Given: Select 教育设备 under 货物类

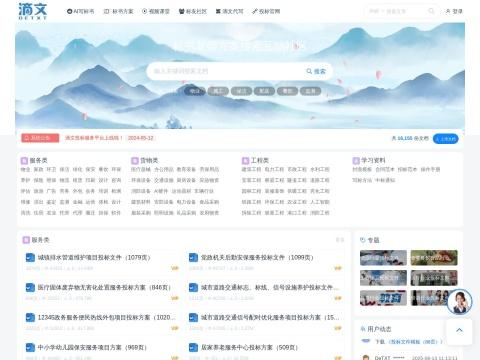Looking at the screenshot, I should click(186, 169).
